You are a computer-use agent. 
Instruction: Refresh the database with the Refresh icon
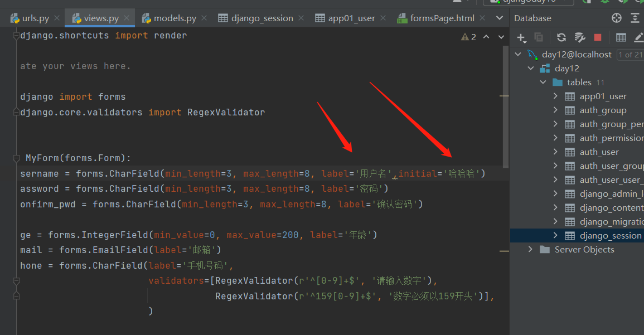(x=561, y=37)
